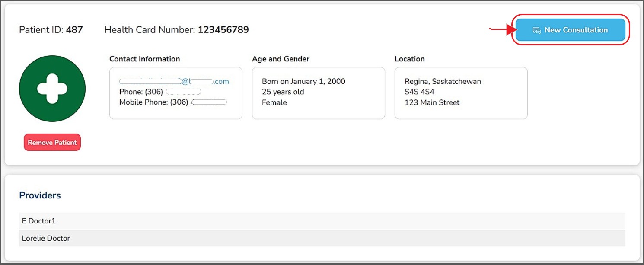Click the Providers section heading

(x=40, y=195)
